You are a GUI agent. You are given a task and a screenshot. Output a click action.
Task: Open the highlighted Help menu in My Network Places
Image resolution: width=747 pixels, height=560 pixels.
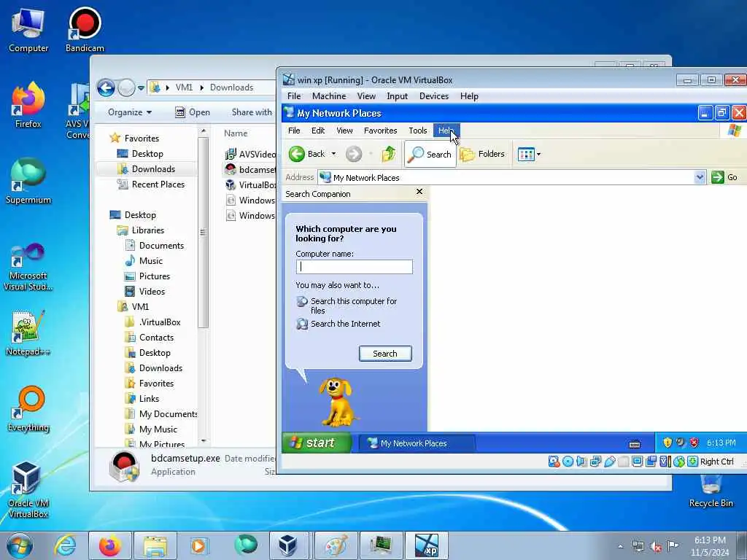point(446,131)
